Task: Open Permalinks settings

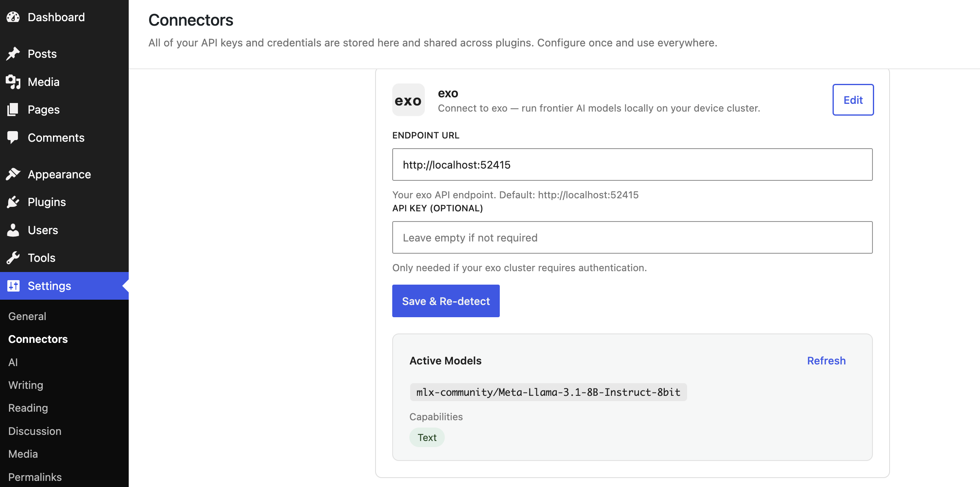Action: (x=35, y=477)
